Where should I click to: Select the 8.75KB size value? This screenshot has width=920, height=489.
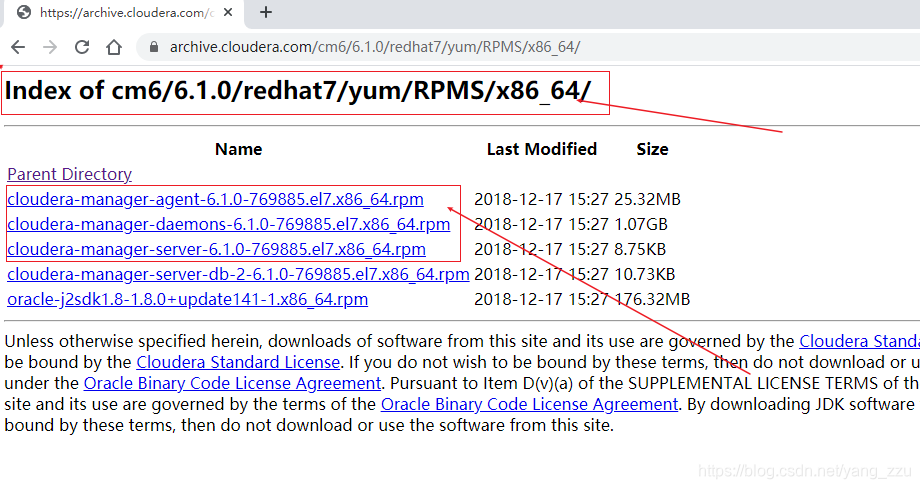point(640,249)
